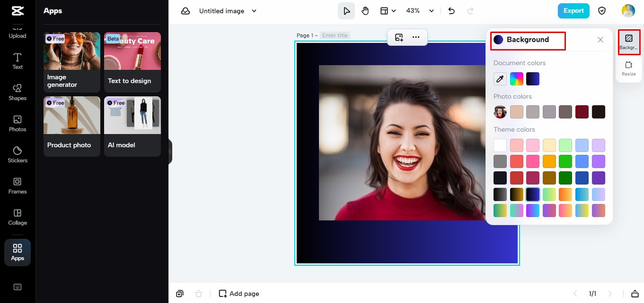Open the Collage panel
The height and width of the screenshot is (303, 644).
[x=18, y=217]
